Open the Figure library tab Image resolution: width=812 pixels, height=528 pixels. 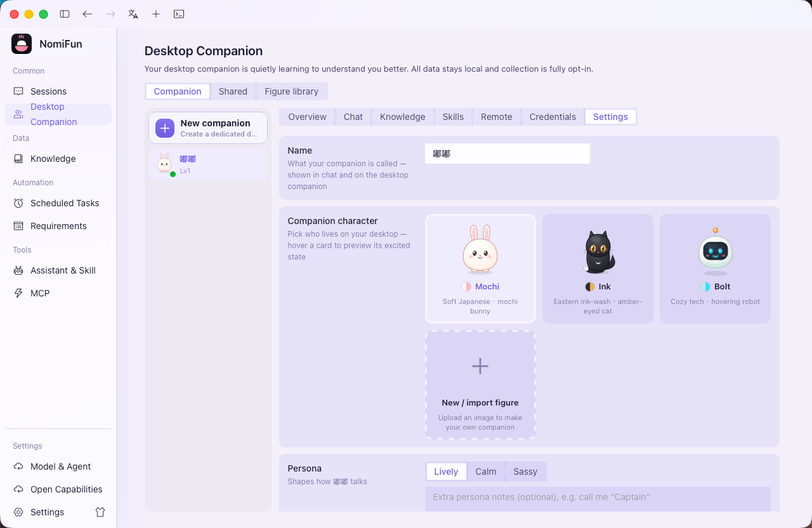pyautogui.click(x=292, y=91)
